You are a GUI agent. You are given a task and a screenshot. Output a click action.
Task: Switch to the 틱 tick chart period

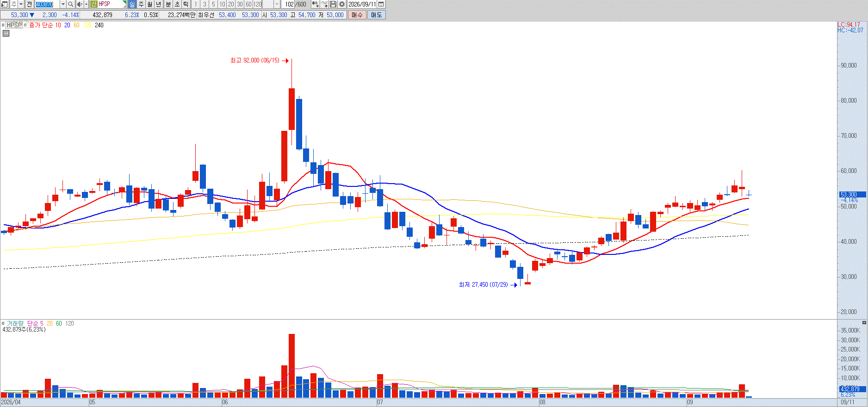186,4
